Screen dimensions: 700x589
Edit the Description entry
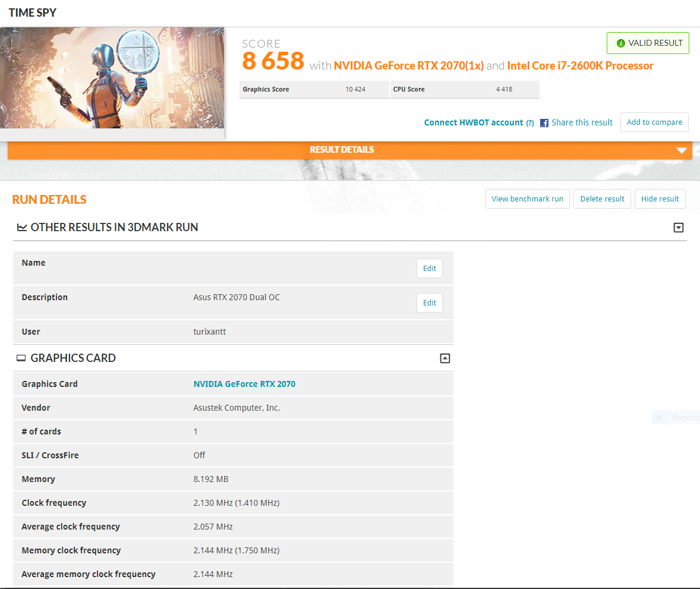429,303
